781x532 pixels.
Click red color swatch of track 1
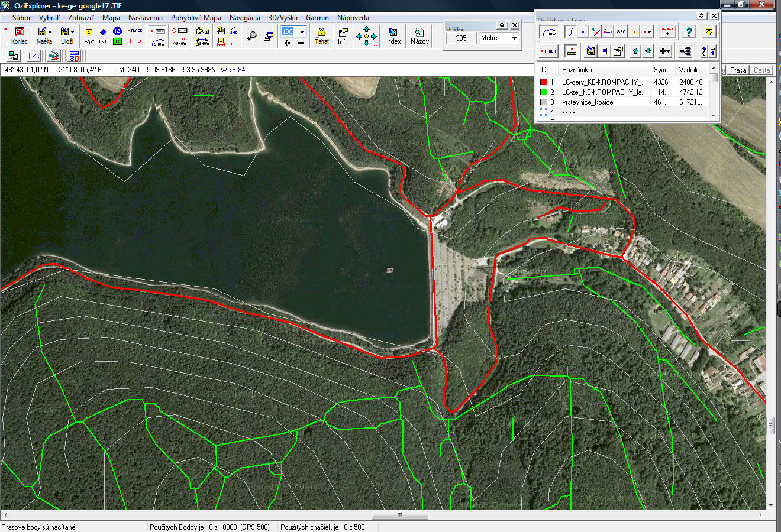544,82
